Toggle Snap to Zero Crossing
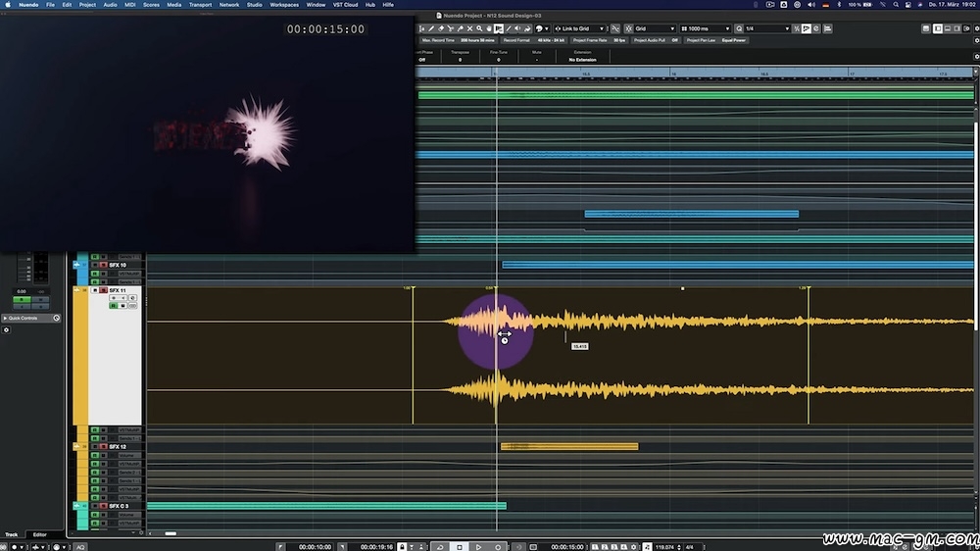Image resolution: width=980 pixels, height=551 pixels. click(615, 28)
